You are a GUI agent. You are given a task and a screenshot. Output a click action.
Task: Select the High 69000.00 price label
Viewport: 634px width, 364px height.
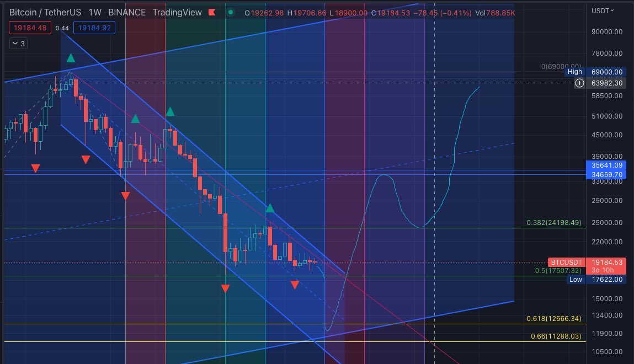pyautogui.click(x=595, y=72)
